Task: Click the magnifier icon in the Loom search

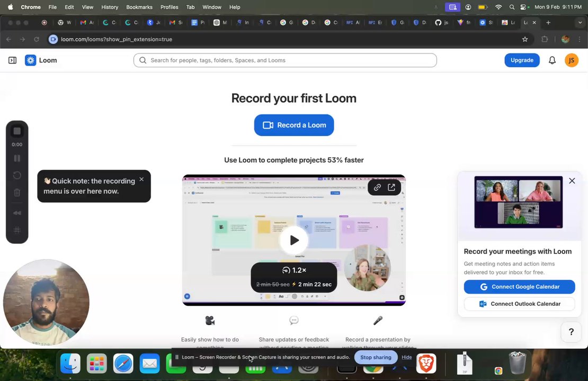Action: click(x=142, y=60)
